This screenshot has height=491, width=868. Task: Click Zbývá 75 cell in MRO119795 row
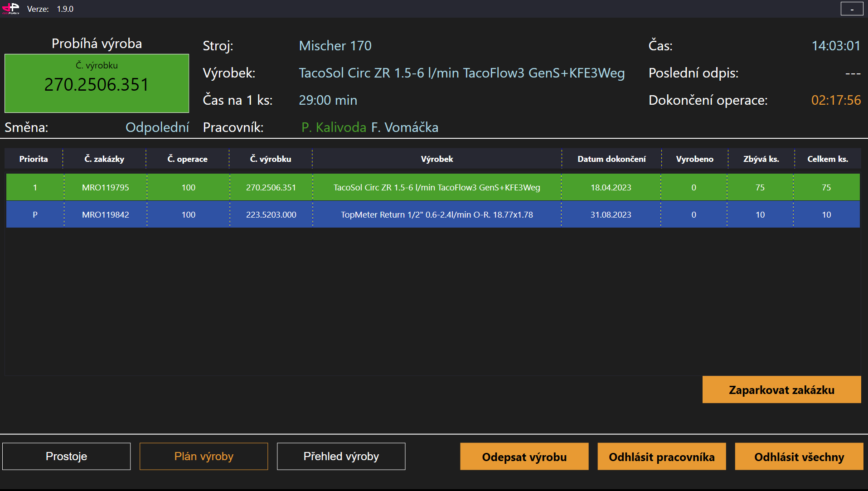(x=760, y=187)
